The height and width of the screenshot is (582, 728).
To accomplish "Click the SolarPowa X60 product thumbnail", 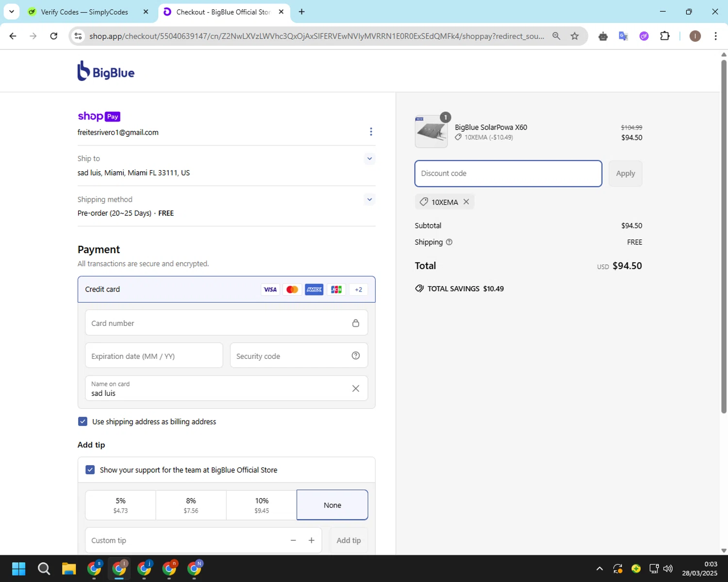I will [431, 131].
